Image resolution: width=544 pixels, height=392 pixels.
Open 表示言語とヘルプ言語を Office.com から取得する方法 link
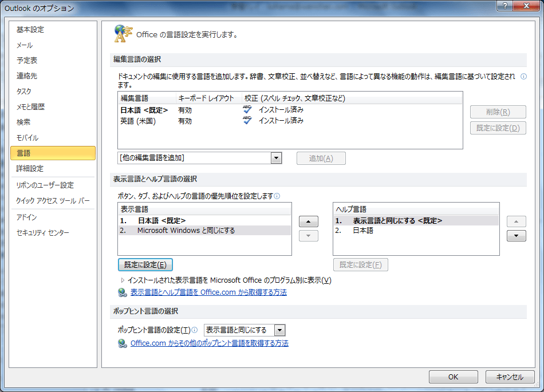tap(208, 292)
